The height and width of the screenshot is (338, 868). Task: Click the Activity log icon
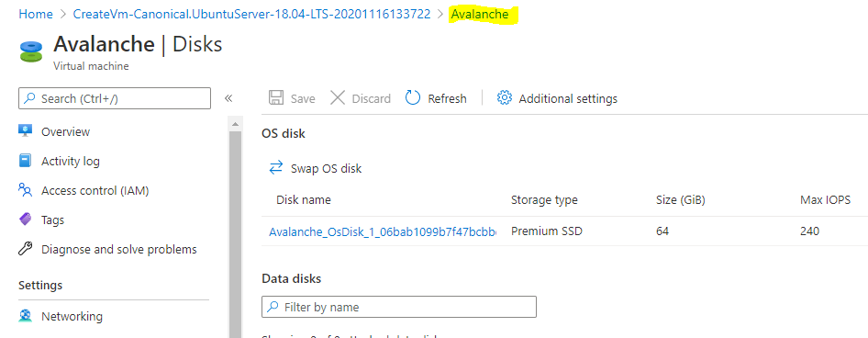(26, 161)
